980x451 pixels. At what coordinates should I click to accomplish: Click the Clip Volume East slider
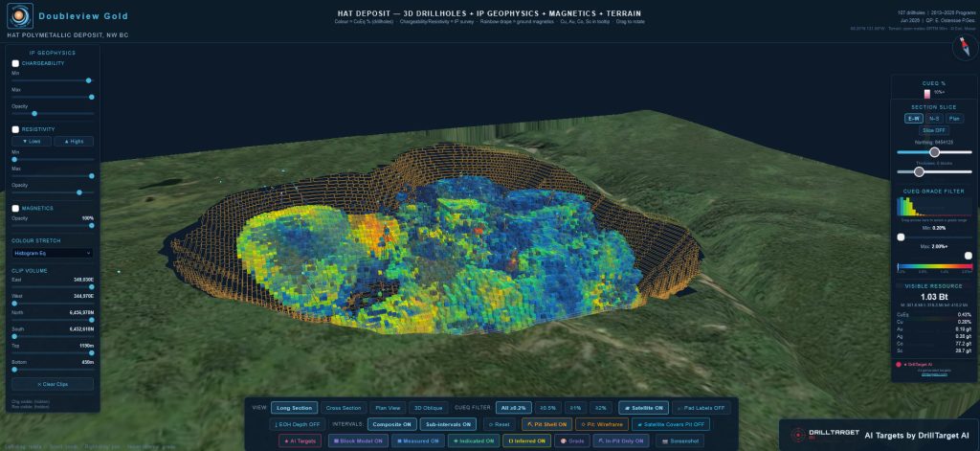pos(53,287)
